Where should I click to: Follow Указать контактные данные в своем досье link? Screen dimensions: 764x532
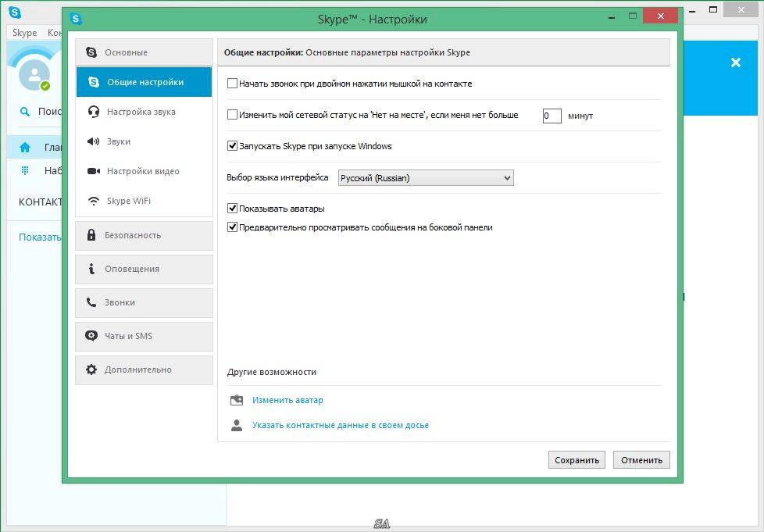point(341,425)
